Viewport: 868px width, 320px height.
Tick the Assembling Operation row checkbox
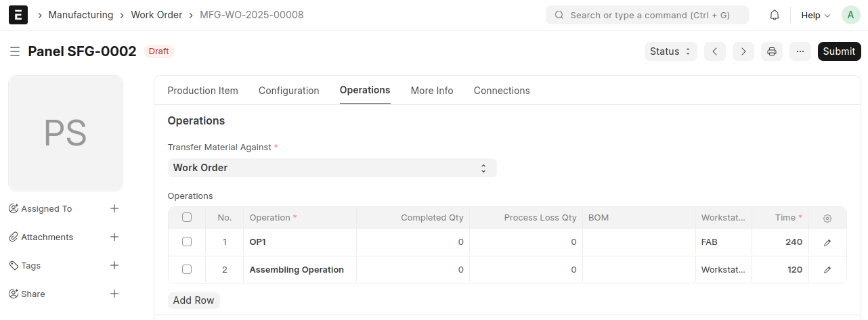(x=187, y=269)
